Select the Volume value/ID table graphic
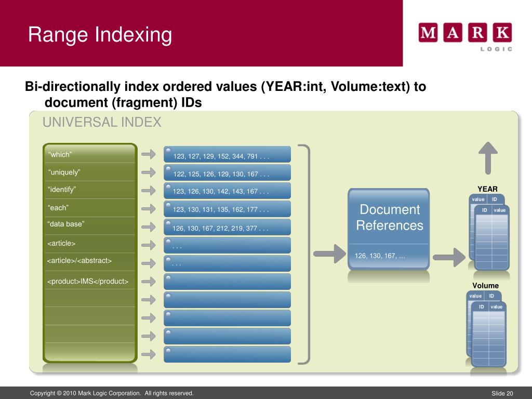The height and width of the screenshot is (399, 532). point(486,329)
